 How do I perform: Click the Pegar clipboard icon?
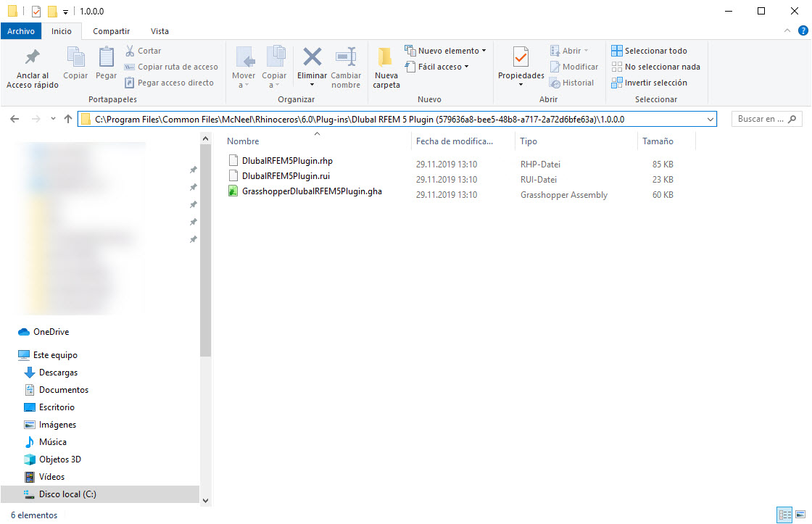(x=106, y=63)
